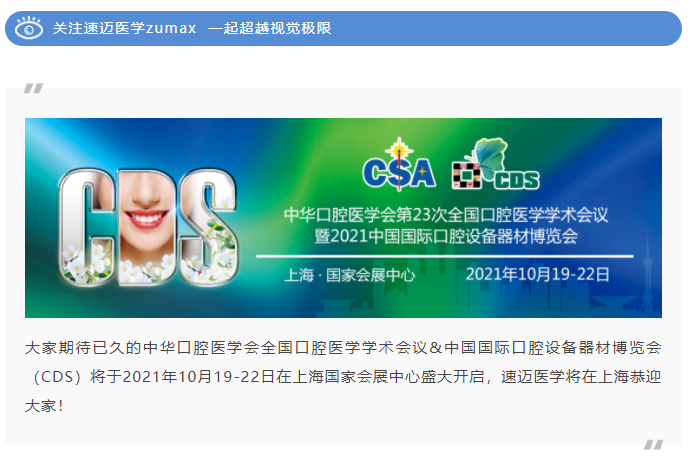Click the CSA logo on the banner

point(399,165)
